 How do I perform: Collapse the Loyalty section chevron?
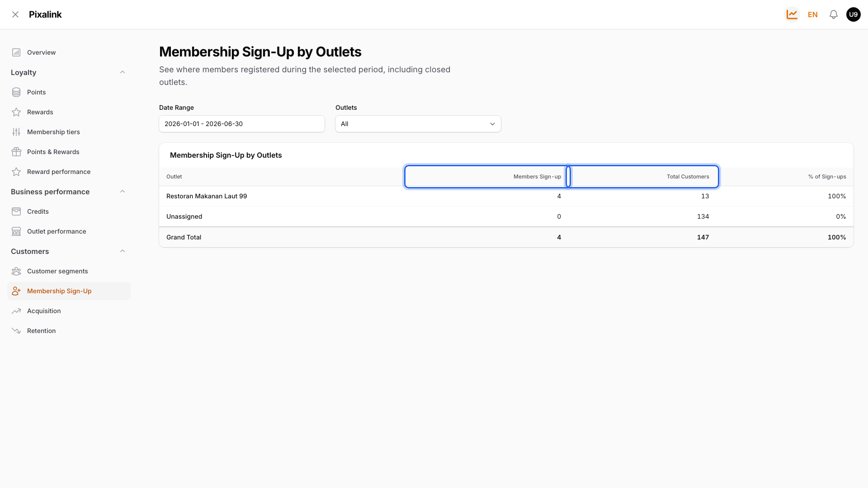(123, 72)
